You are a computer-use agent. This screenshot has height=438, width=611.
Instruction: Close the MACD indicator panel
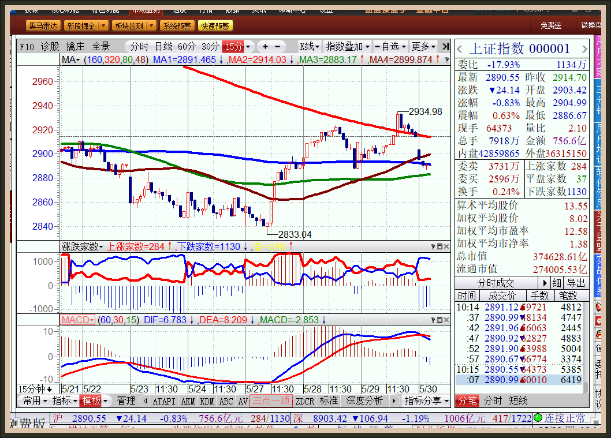coord(446,320)
